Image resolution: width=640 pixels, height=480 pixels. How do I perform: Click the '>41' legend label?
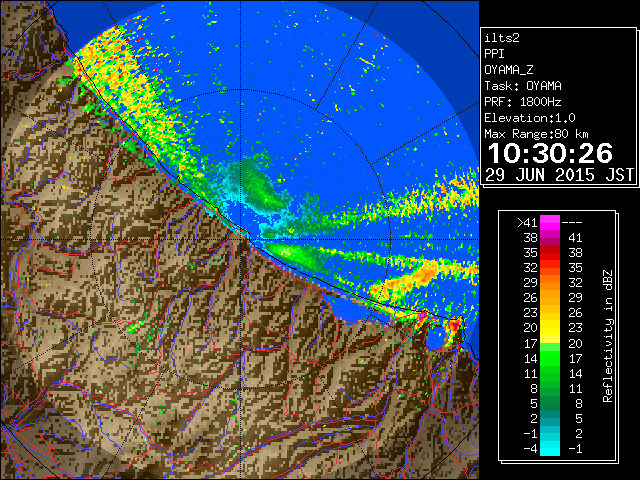pyautogui.click(x=527, y=223)
